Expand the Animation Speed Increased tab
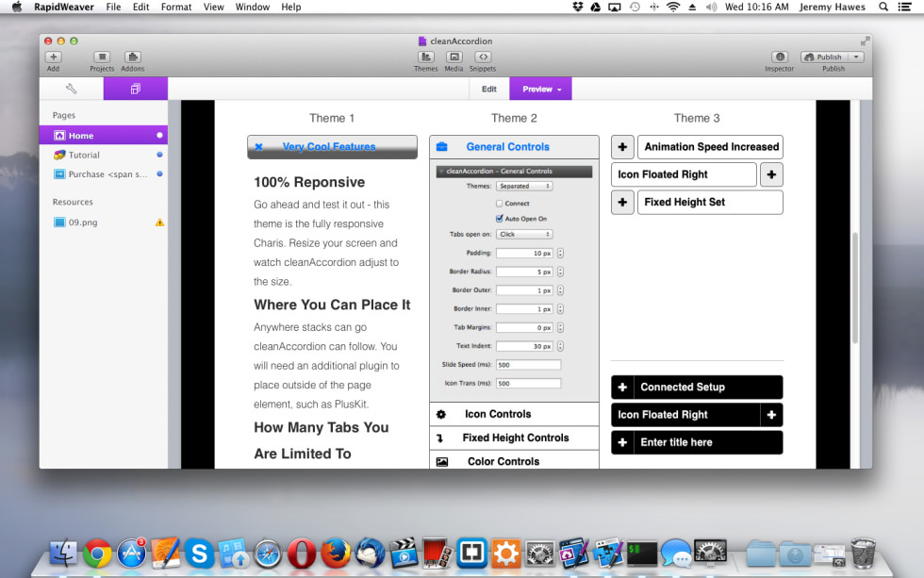Image resolution: width=924 pixels, height=578 pixels. (x=710, y=147)
